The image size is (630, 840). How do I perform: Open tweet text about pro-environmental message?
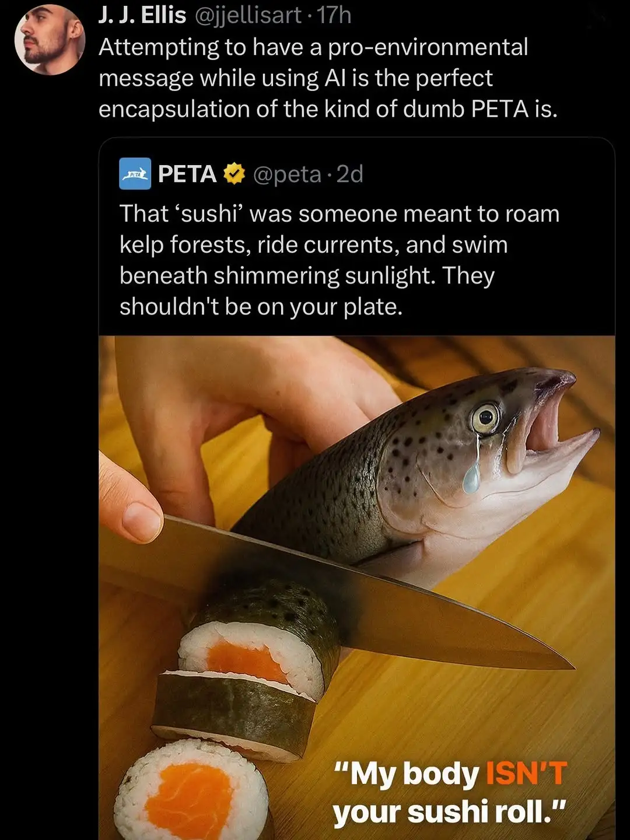pyautogui.click(x=328, y=78)
